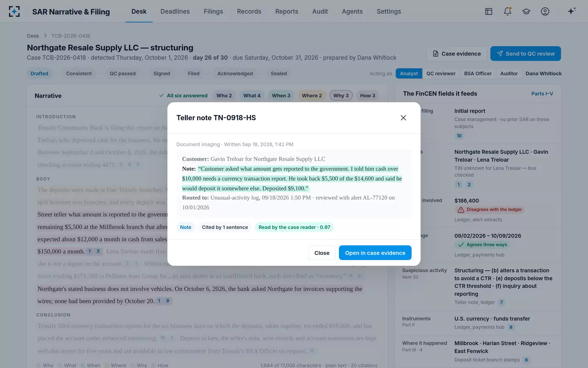Go to the Records tab
Screen dimensions: 588x368
249,11
